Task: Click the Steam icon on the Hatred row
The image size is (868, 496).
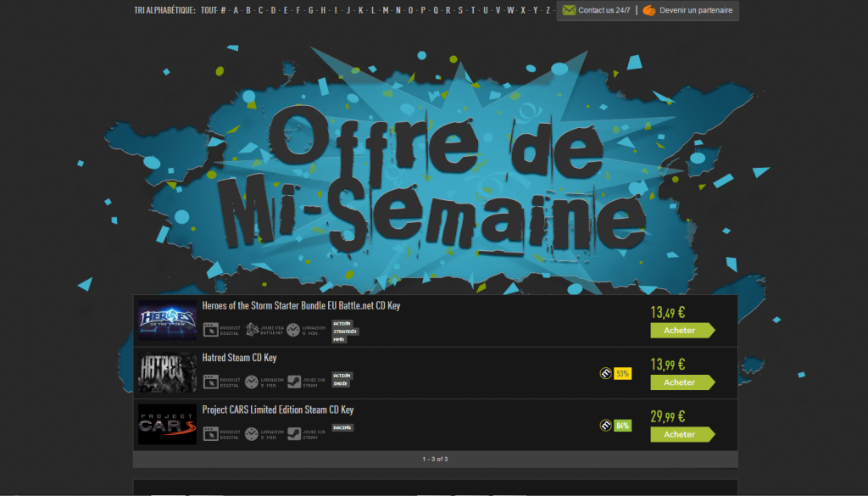Action: tap(294, 382)
